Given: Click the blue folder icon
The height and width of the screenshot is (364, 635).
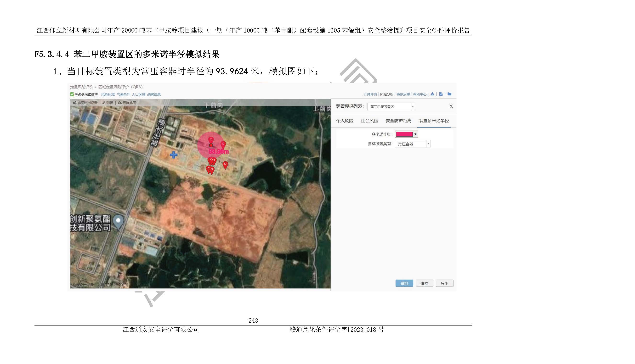Looking at the screenshot, I should tap(449, 94).
